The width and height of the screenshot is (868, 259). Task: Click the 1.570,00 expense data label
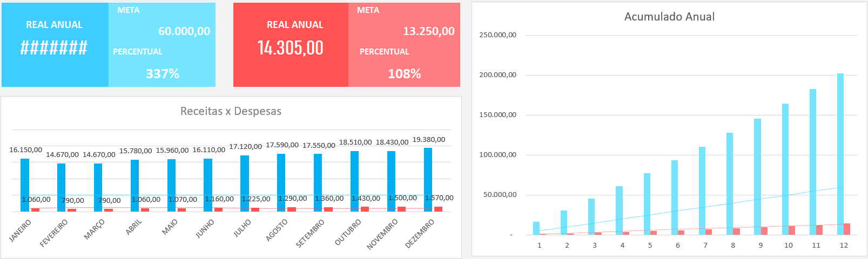[x=439, y=198]
